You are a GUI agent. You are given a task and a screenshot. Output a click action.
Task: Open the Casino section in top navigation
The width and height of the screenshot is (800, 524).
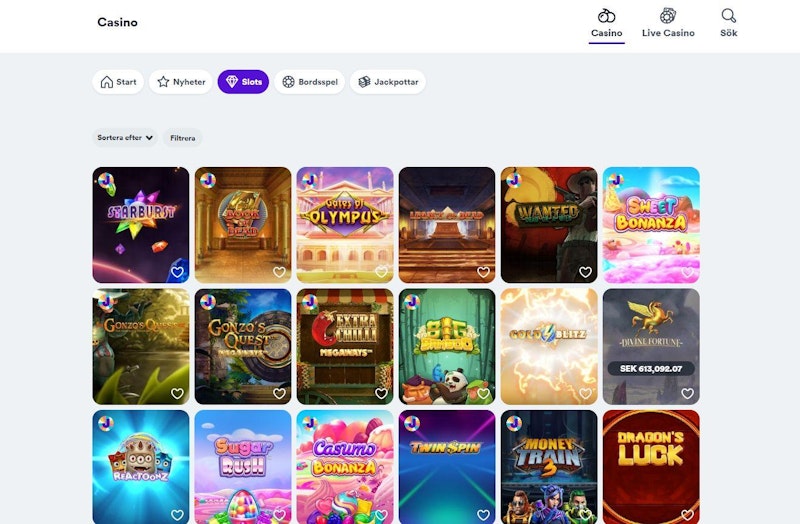606,23
